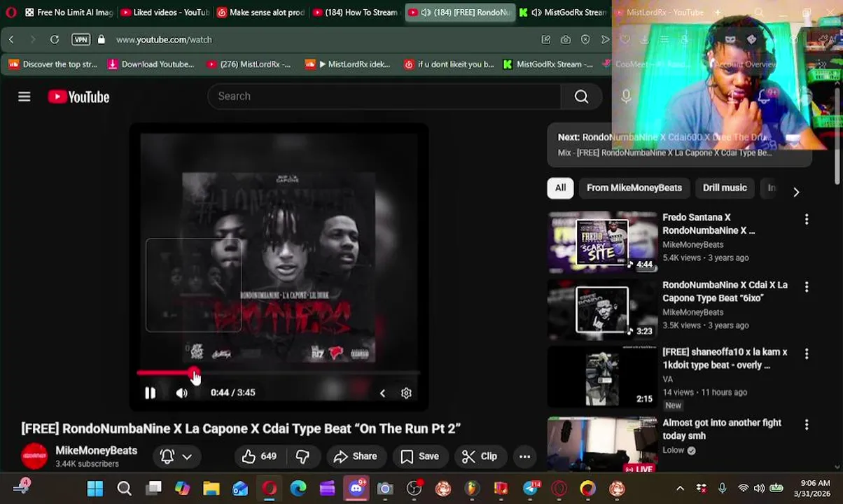Open "Almost got into another fight" video
This screenshot has height=504, width=843.
pos(722,429)
